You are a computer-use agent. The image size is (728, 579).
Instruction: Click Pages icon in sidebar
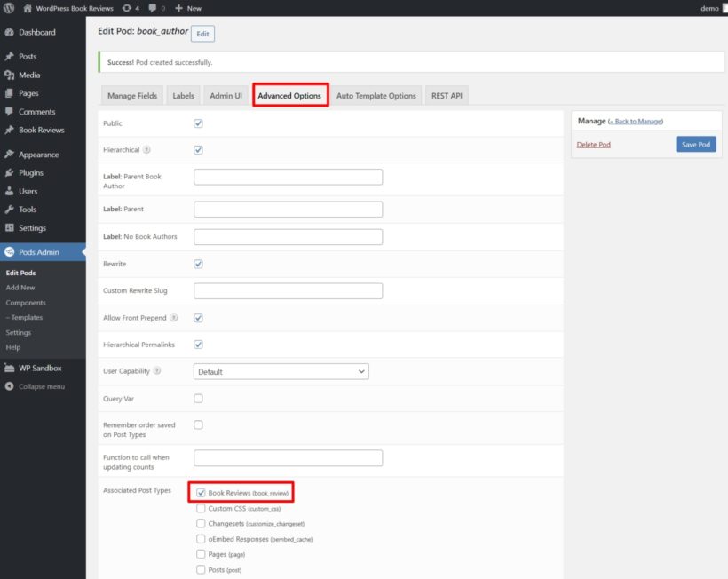pos(9,93)
